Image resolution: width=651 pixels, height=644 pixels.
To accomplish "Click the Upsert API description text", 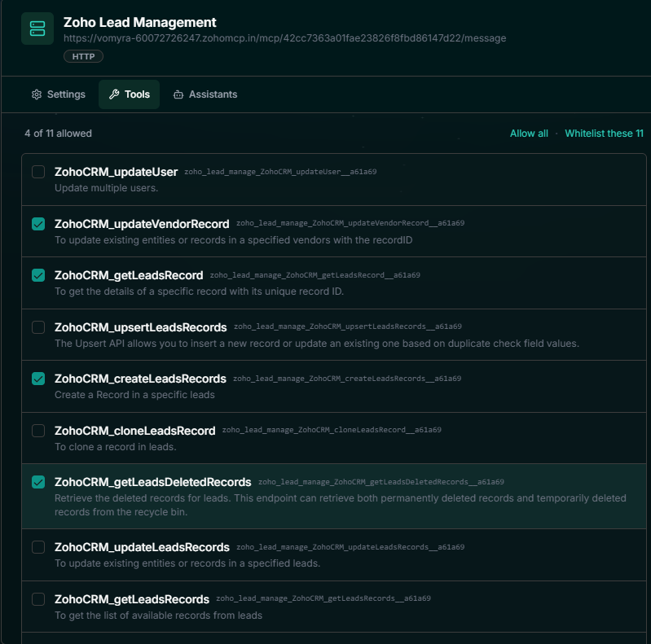I will 317,344.
